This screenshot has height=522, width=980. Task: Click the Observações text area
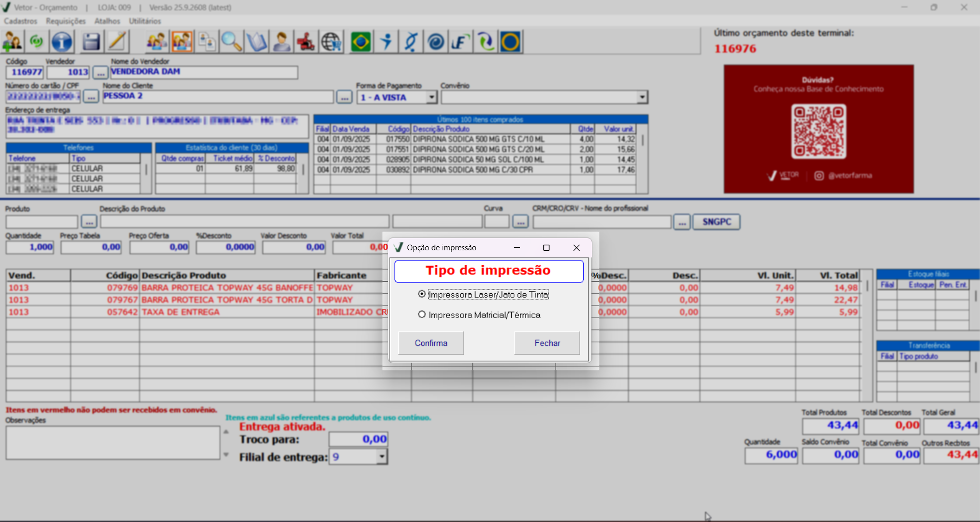112,443
